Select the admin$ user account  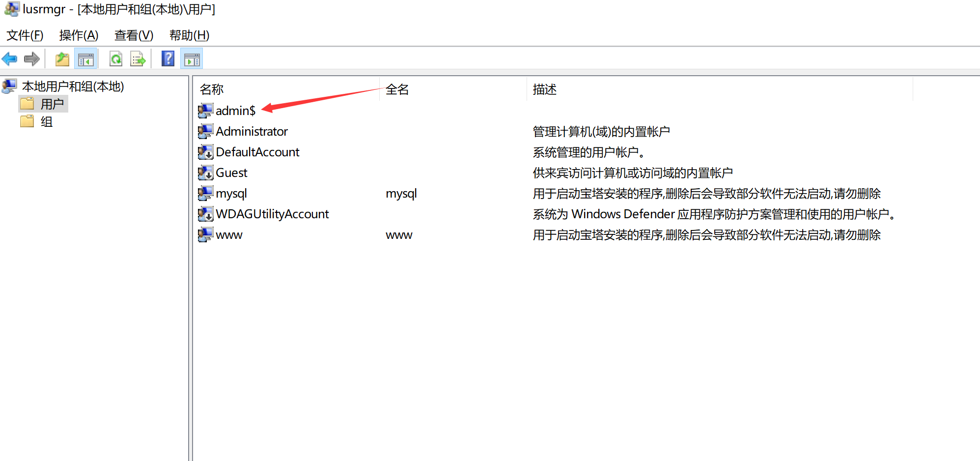click(x=235, y=111)
